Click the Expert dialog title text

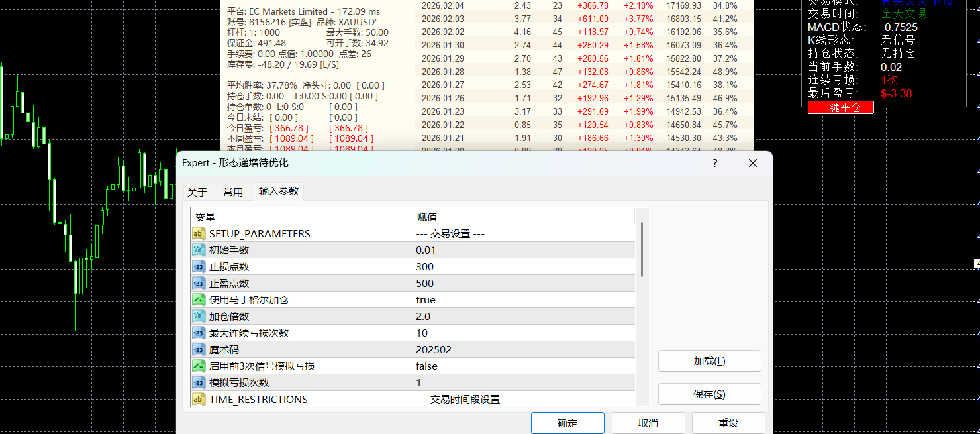click(235, 163)
